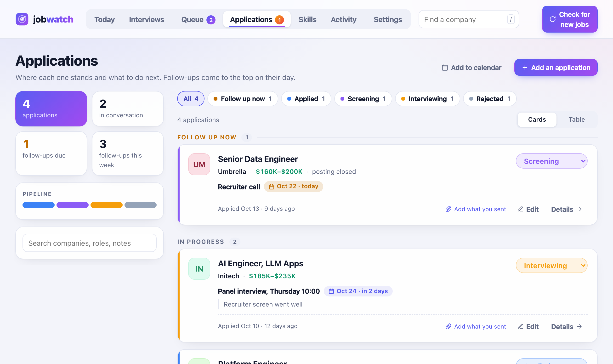
Task: Filter by Rejected status chip
Action: (x=490, y=99)
